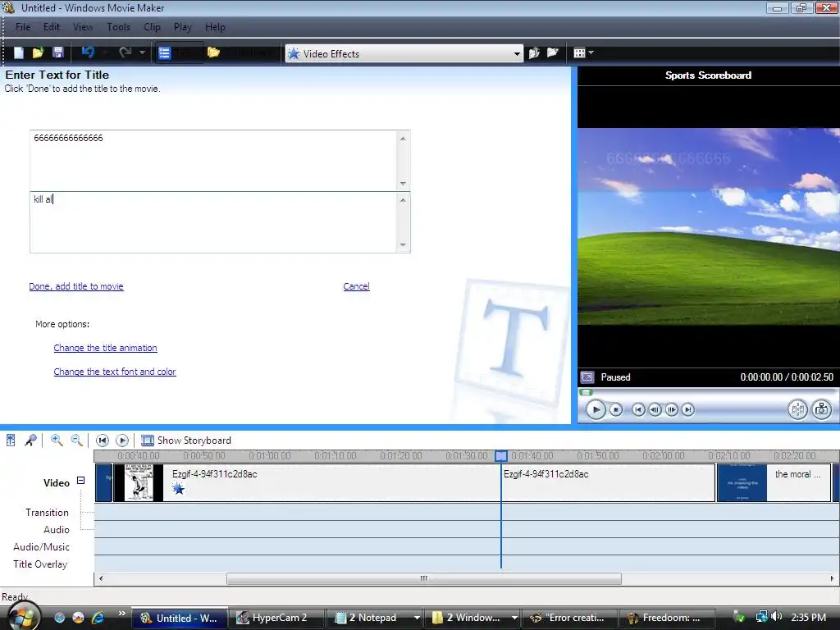Select 'the moral ...' title clip
Image resolution: width=840 pixels, height=630 pixels.
(774, 482)
